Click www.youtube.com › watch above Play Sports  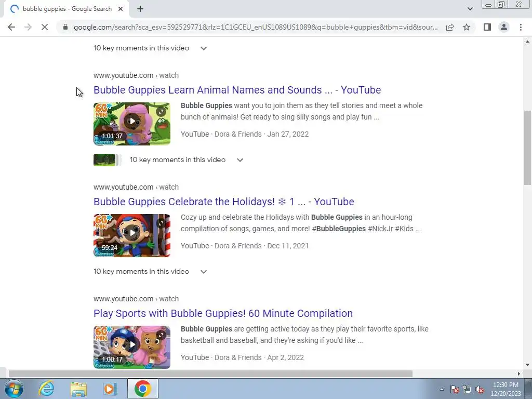136,299
